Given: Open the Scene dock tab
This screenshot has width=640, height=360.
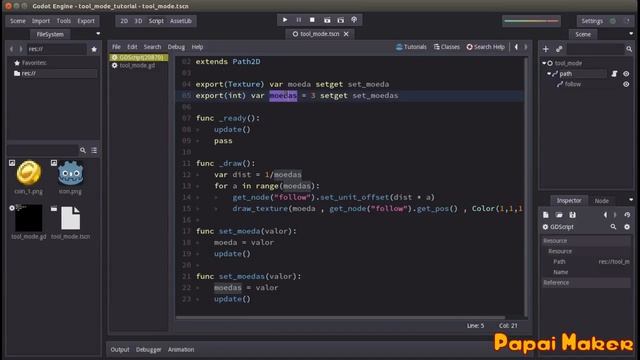Looking at the screenshot, I should point(583,34).
